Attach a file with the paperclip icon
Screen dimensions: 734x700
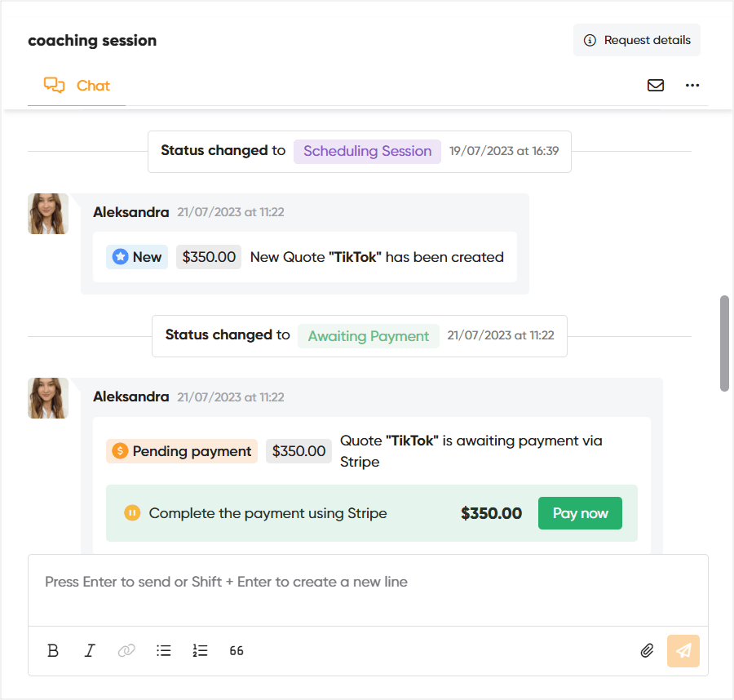647,651
